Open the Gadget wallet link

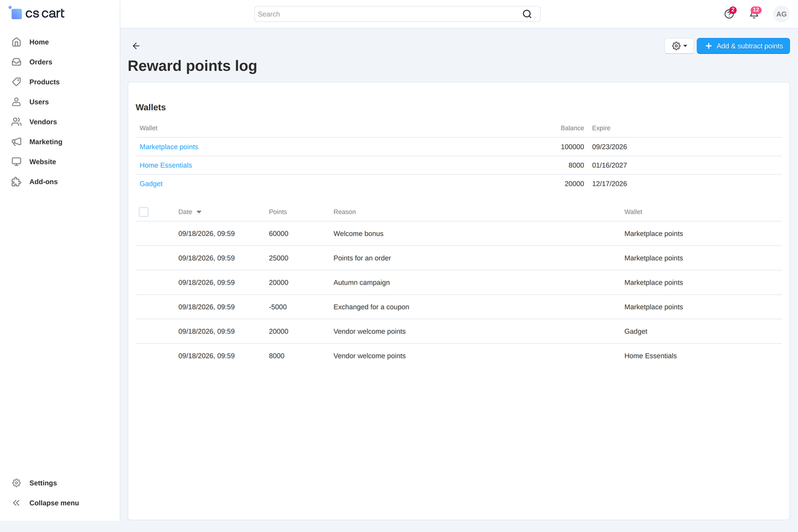click(151, 184)
